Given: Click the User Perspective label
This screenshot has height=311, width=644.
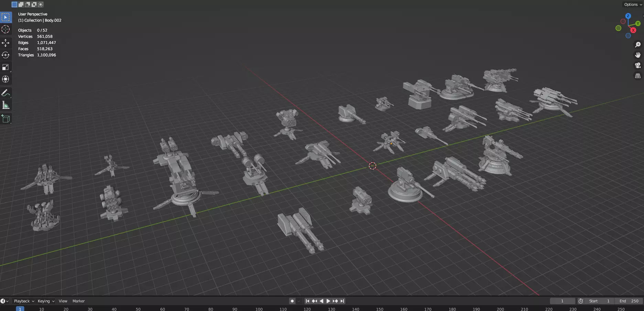Looking at the screenshot, I should pos(33,14).
